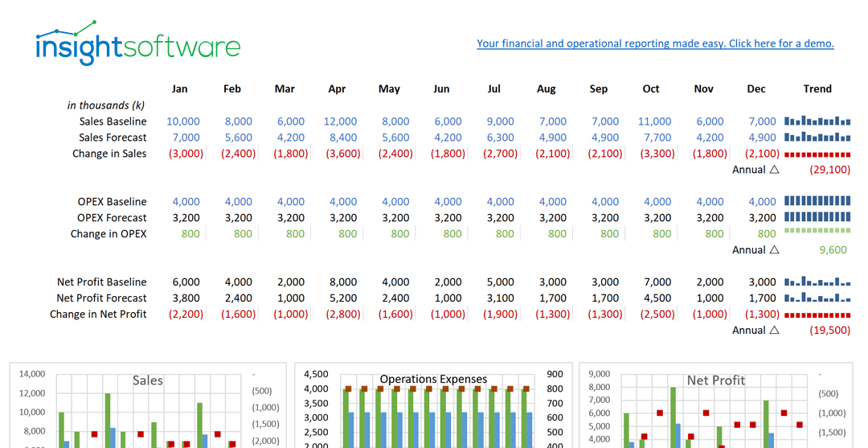868x448 pixels.
Task: Click the Net Profit Annual △ label
Action: click(755, 330)
